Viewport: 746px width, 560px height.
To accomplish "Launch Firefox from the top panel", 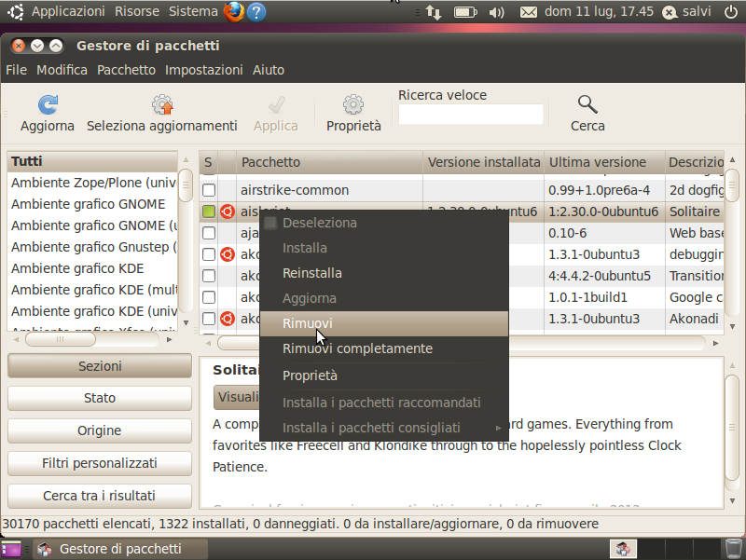I will pyautogui.click(x=234, y=12).
